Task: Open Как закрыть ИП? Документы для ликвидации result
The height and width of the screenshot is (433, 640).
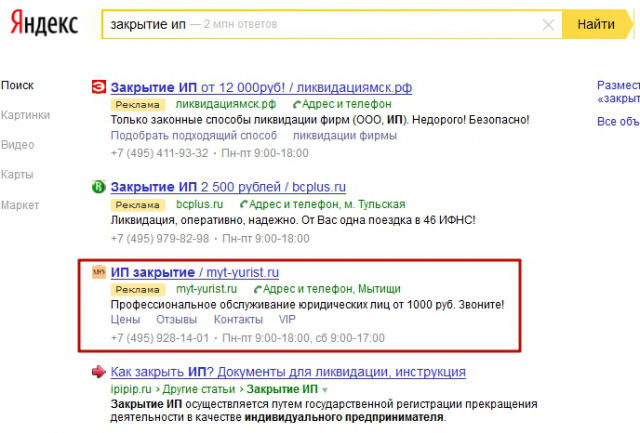Action: click(x=288, y=372)
